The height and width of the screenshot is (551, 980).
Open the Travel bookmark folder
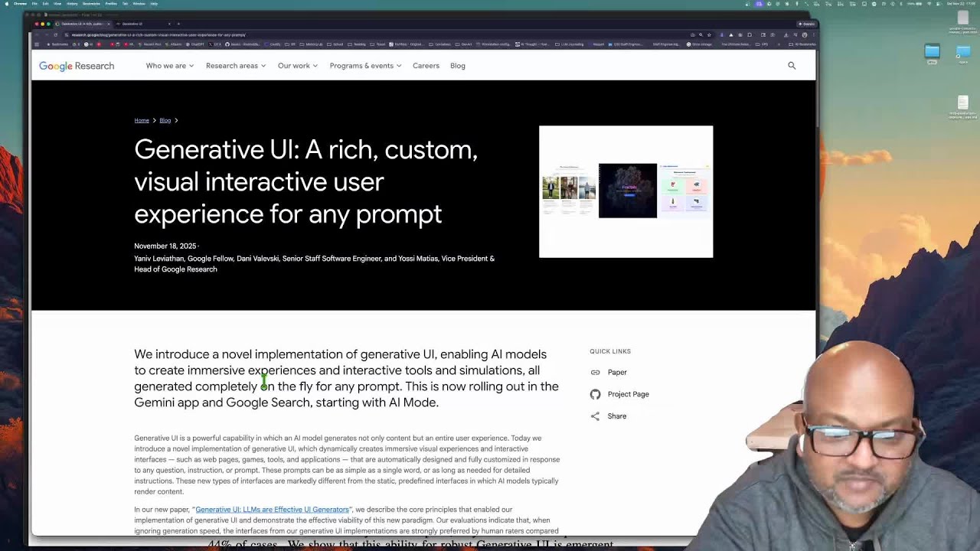click(377, 44)
